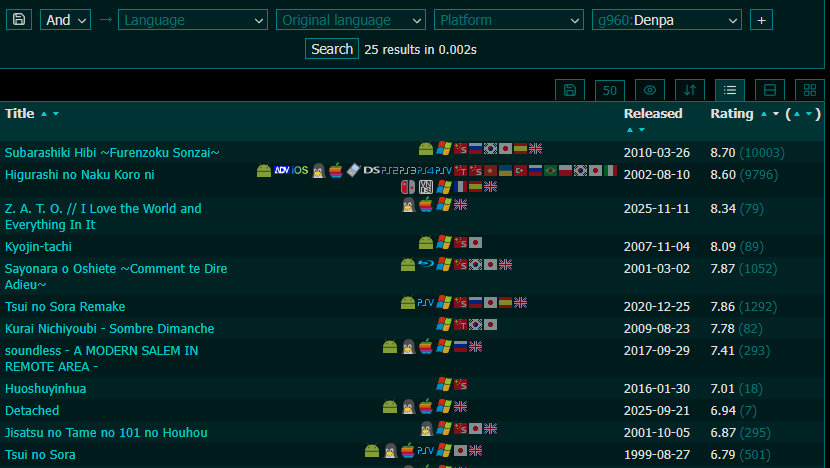Click the Search button
This screenshot has height=468, width=830.
332,49
